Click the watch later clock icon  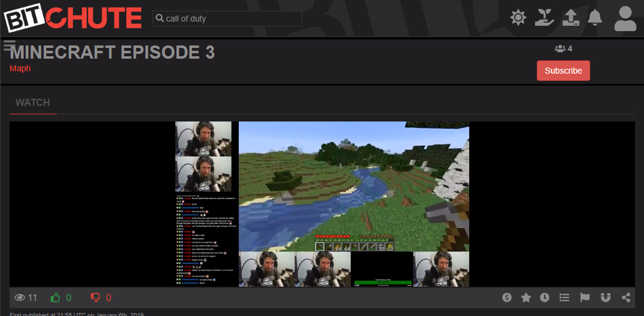click(x=545, y=297)
